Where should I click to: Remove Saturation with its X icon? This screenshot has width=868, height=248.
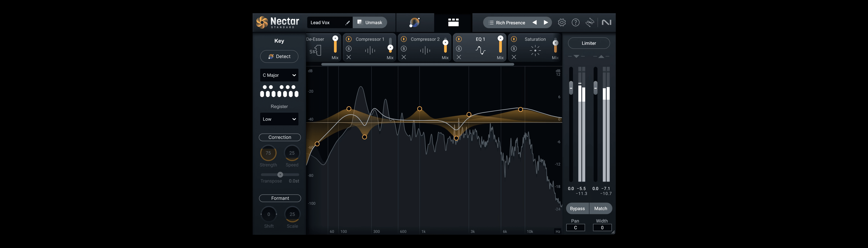(514, 57)
